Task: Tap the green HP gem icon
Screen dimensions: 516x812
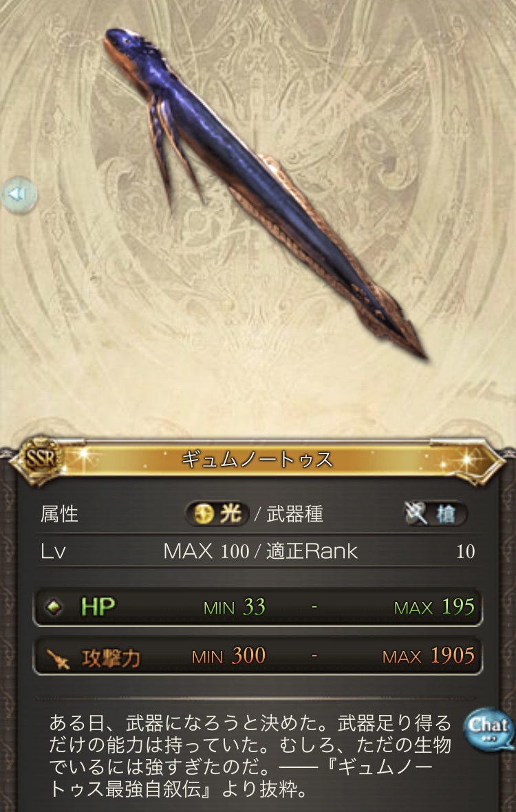Action: (52, 607)
